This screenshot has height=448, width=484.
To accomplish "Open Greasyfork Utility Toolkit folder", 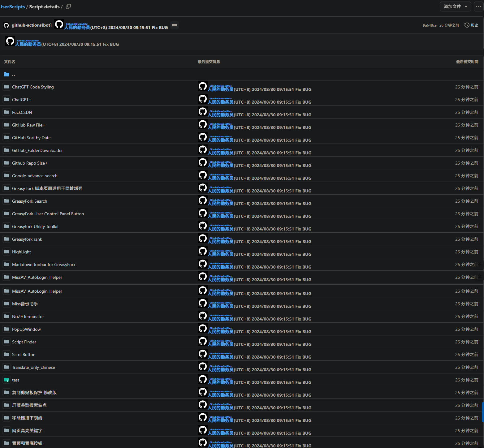I will click(x=35, y=226).
